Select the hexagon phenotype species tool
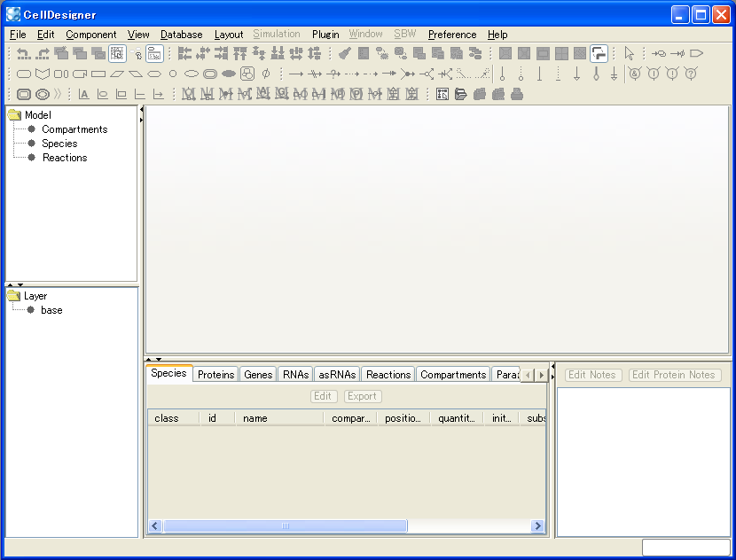This screenshot has height=560, width=736. [154, 74]
